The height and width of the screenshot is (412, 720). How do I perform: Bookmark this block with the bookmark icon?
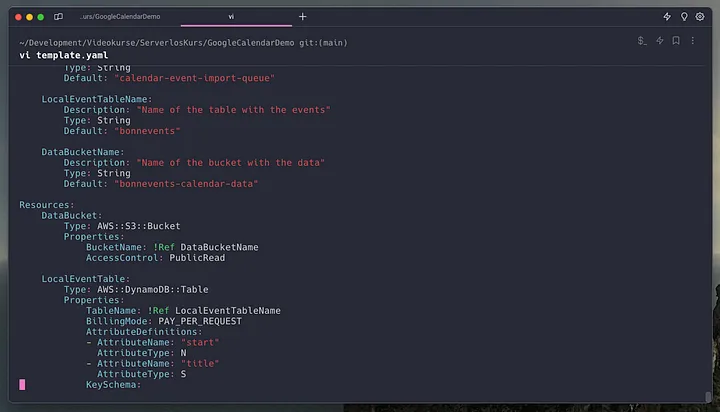[677, 41]
